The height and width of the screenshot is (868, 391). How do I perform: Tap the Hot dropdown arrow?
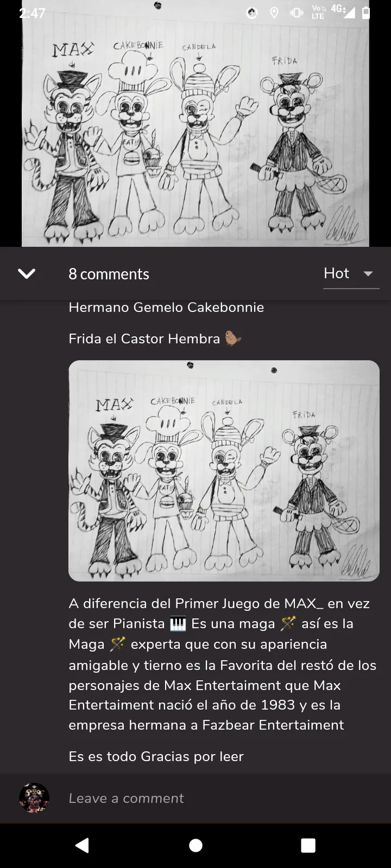click(368, 273)
